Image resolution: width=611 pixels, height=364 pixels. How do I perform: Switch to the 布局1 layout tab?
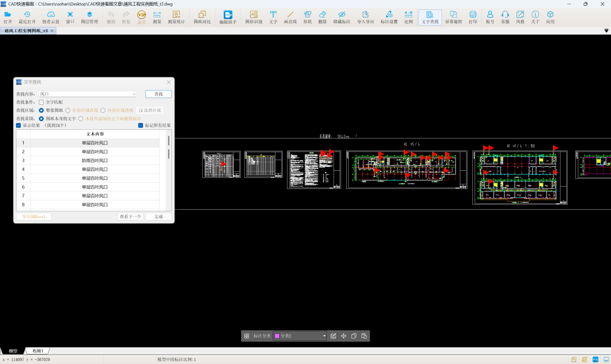(38, 351)
